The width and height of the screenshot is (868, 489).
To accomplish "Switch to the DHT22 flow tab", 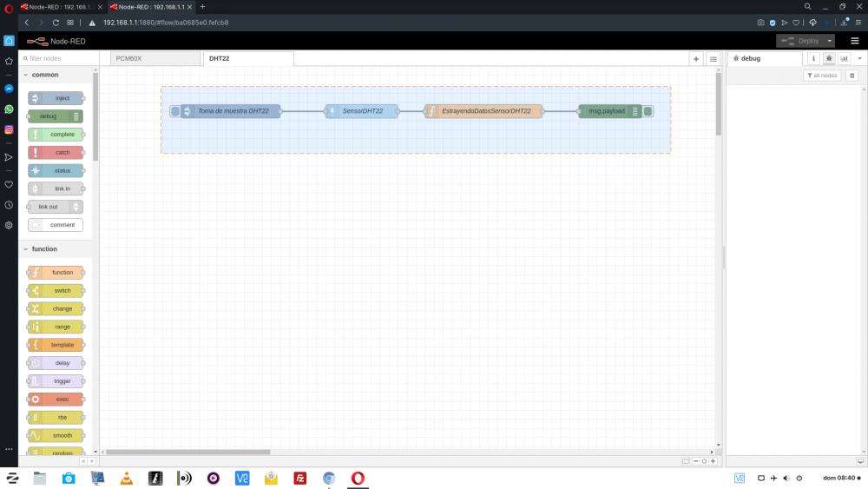I will point(248,59).
